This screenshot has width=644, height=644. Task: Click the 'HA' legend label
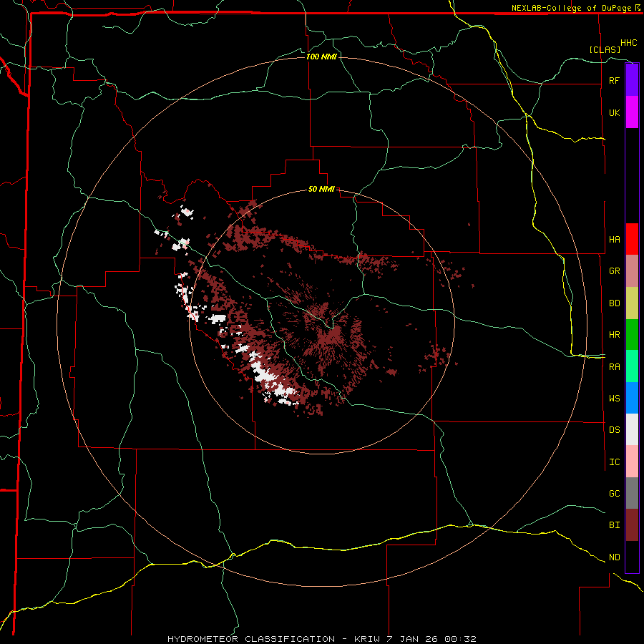coord(614,240)
